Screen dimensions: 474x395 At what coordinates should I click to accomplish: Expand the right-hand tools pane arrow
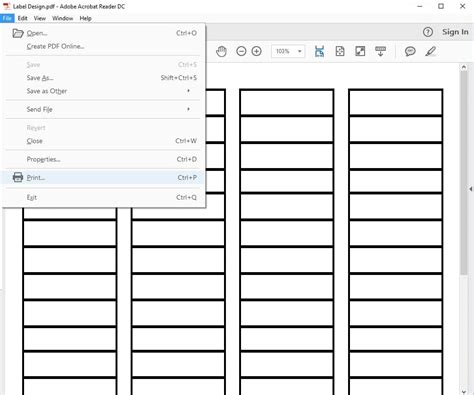[471, 189]
